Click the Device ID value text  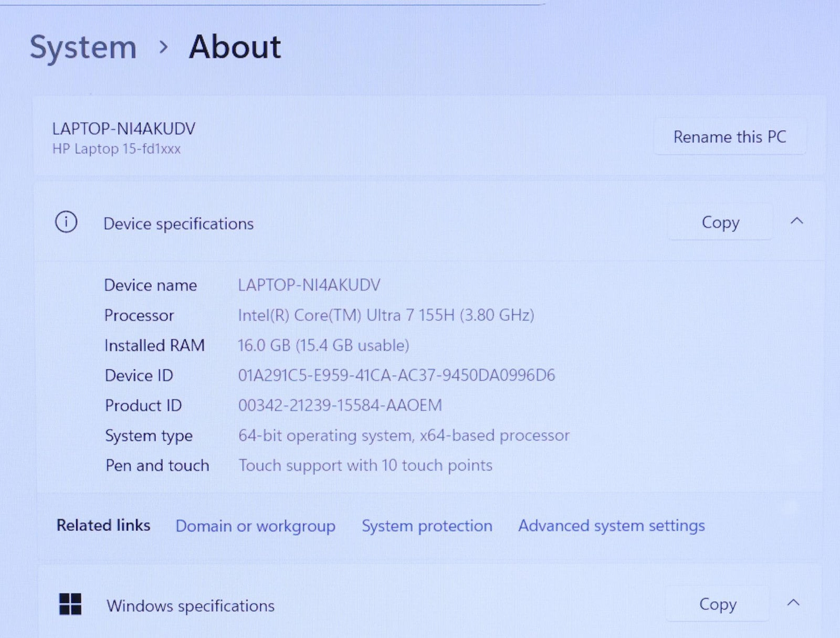click(x=396, y=375)
